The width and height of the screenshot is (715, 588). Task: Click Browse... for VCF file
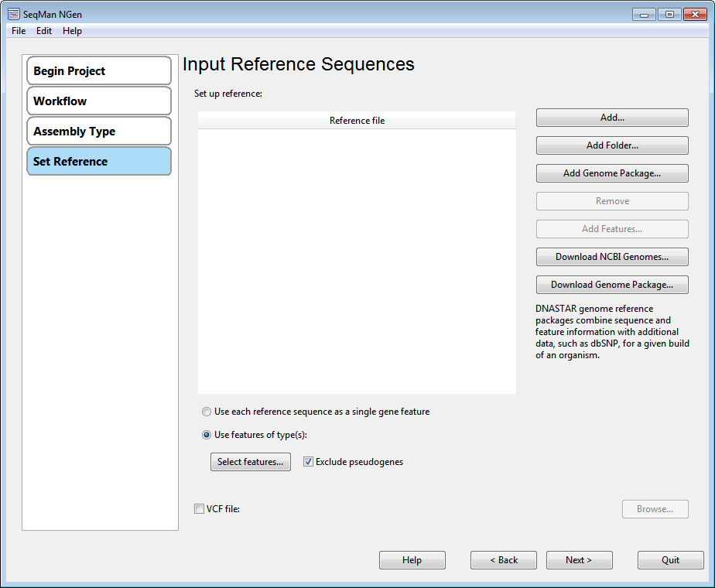655,509
